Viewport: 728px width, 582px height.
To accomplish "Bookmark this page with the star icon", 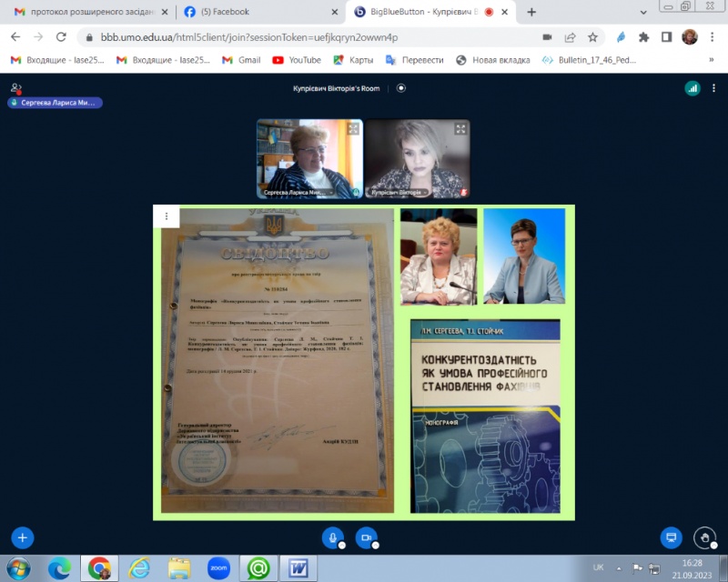I will point(592,37).
